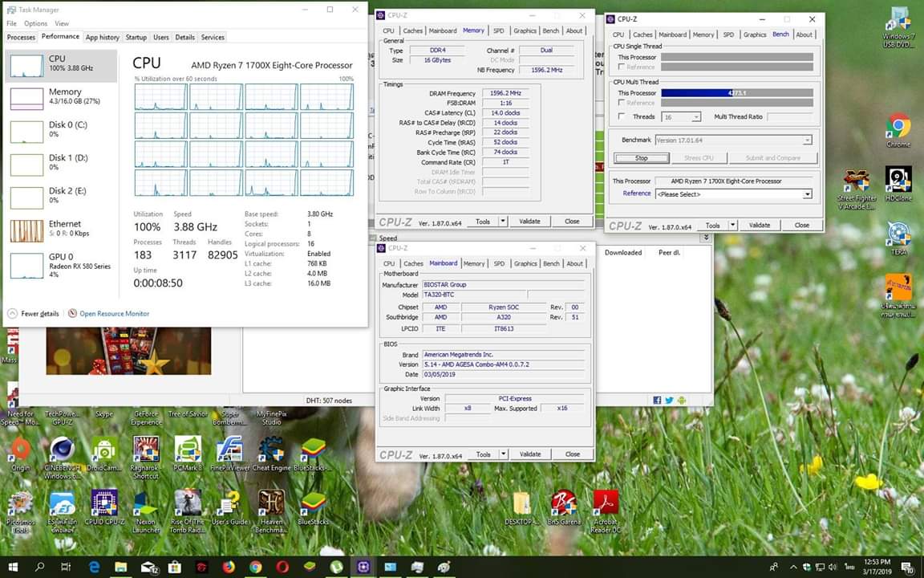Open Microsoft Edge from the taskbar
924x578 pixels.
[95, 567]
